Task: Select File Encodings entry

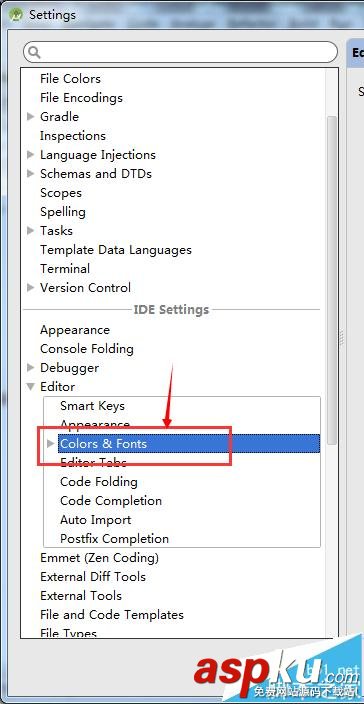Action: tap(81, 98)
